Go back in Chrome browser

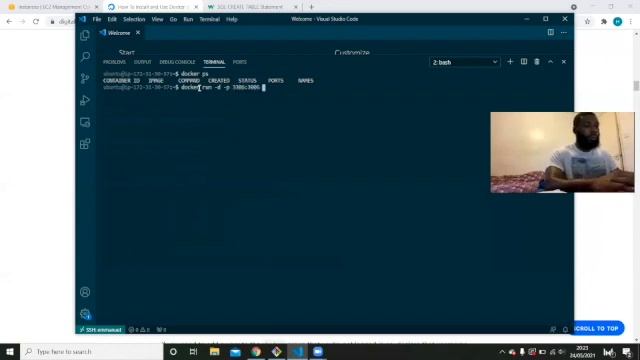click(9, 22)
